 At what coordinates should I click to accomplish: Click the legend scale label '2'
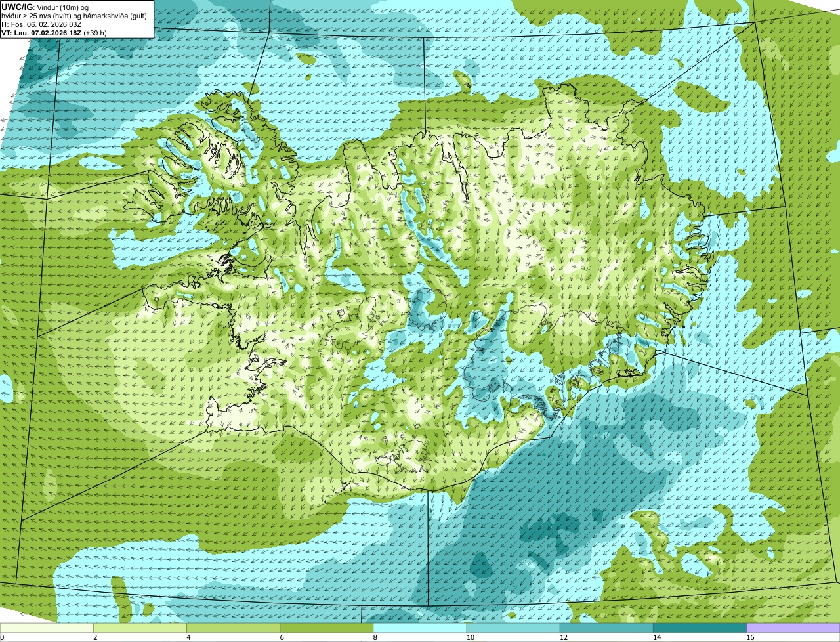pos(95,637)
